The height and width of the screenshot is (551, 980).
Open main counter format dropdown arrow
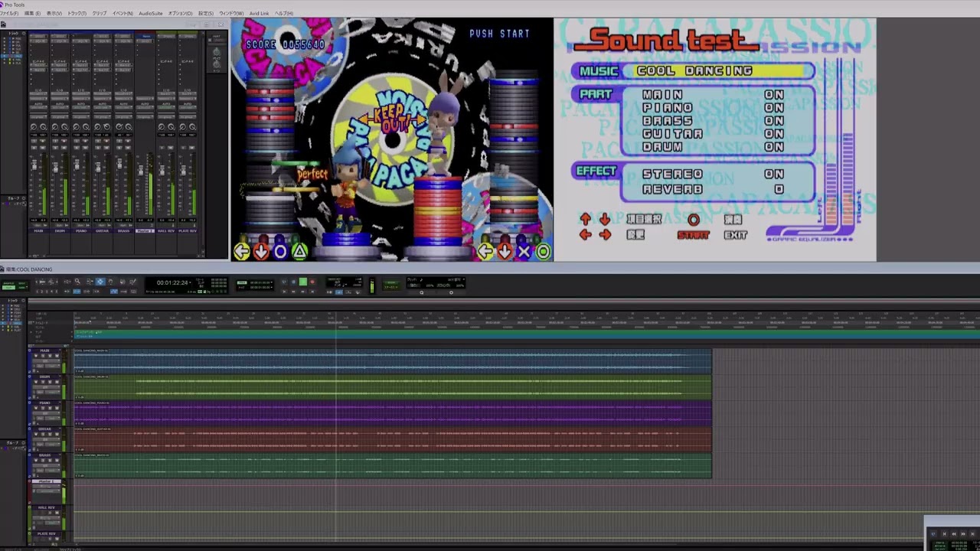click(190, 282)
